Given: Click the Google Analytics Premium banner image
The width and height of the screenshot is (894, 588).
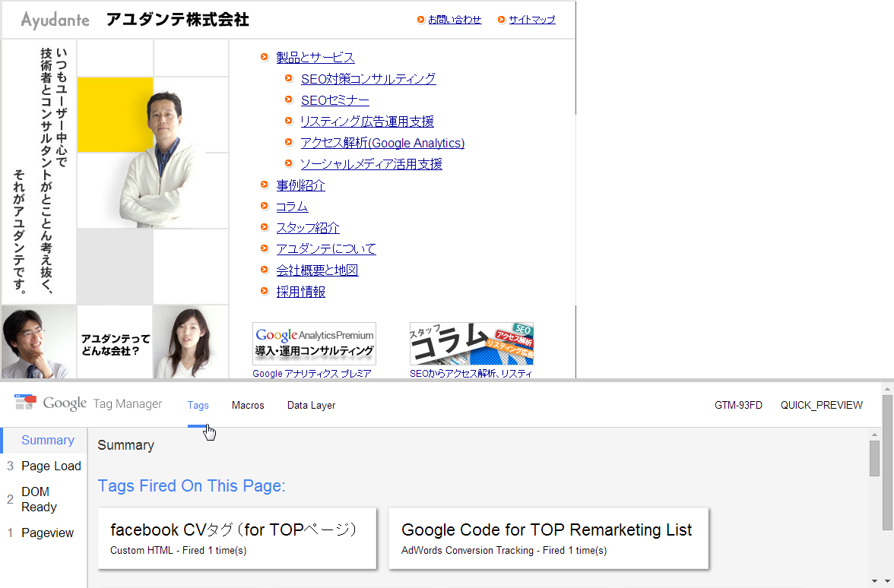Looking at the screenshot, I should point(314,343).
